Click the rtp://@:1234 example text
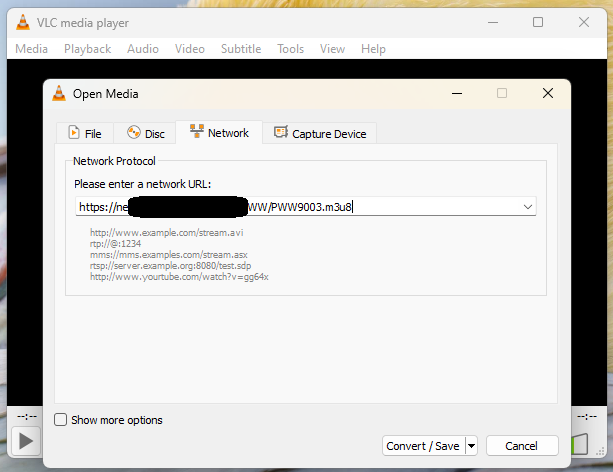Image resolution: width=613 pixels, height=472 pixels. point(115,244)
